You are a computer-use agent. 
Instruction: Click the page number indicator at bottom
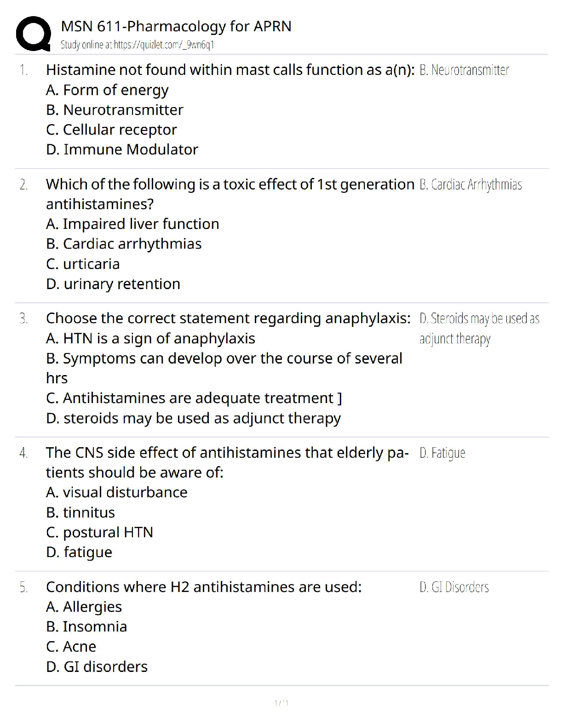pos(281,703)
